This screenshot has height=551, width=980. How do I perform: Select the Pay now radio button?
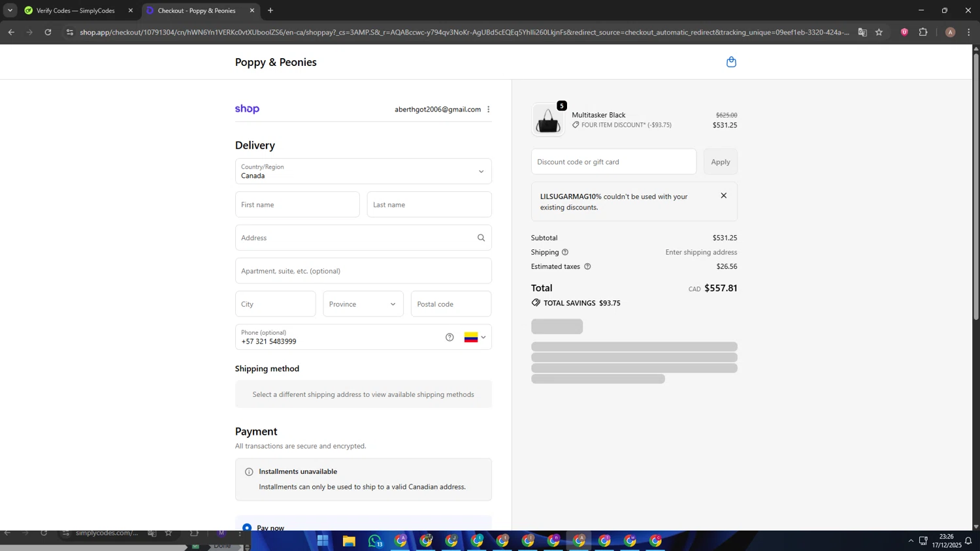tap(247, 527)
